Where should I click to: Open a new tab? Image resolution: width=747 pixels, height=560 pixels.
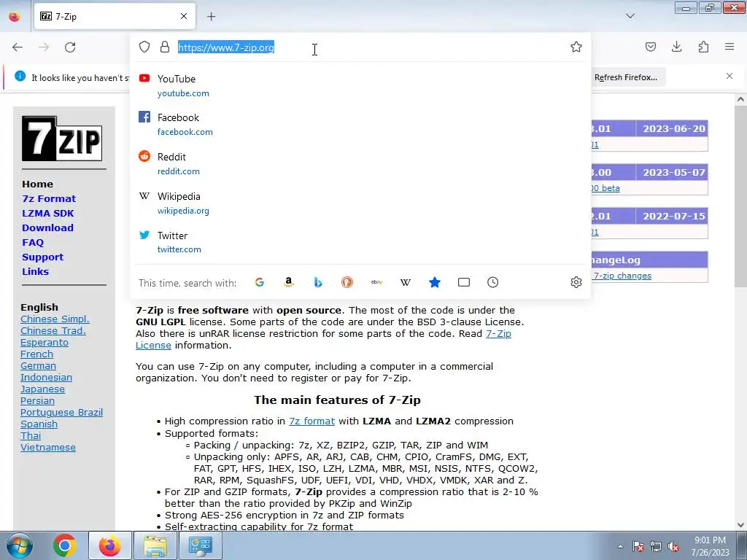pyautogui.click(x=211, y=17)
